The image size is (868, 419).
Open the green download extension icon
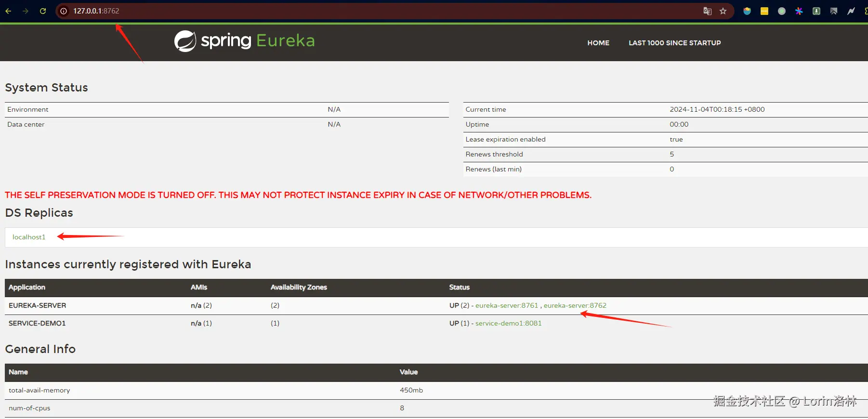[x=816, y=11]
